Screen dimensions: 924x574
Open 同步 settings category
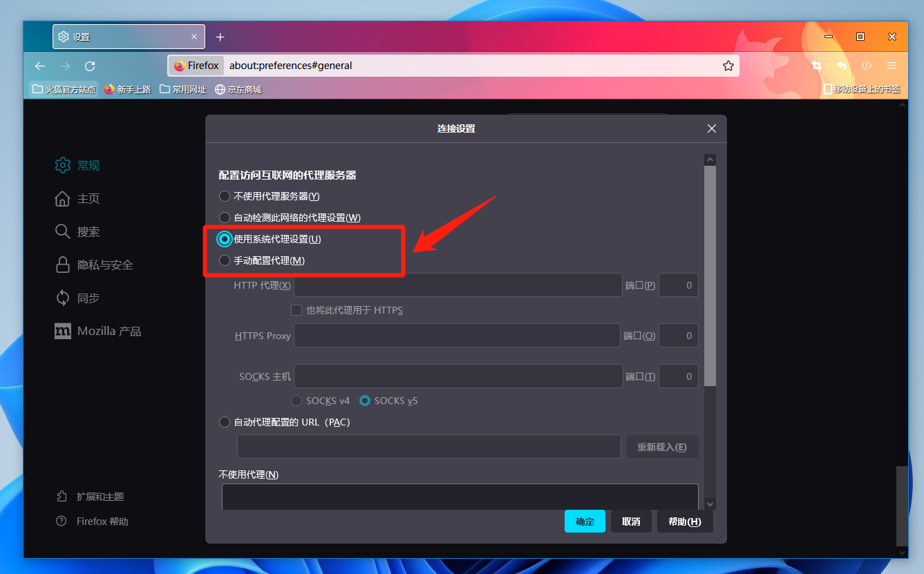tap(77, 298)
